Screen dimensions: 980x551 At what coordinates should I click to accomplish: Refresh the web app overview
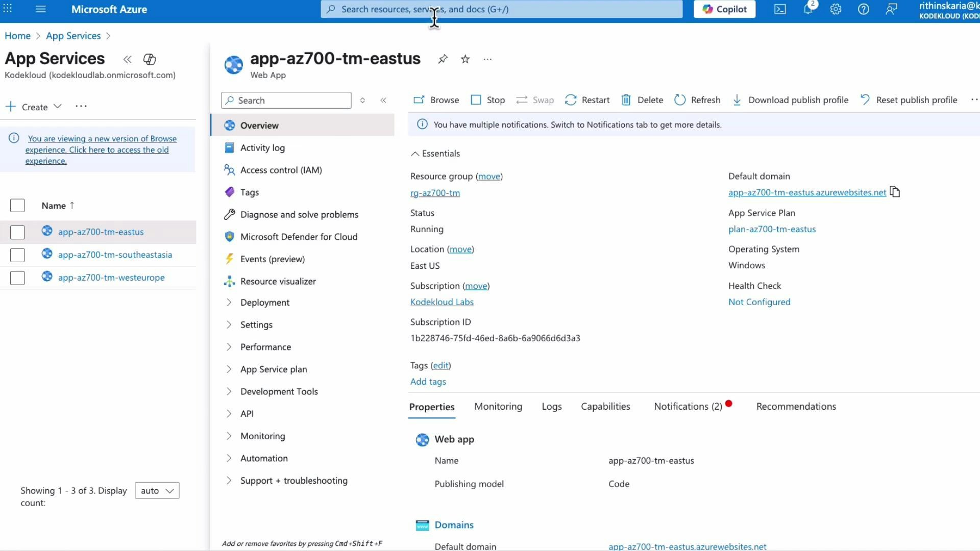point(697,100)
